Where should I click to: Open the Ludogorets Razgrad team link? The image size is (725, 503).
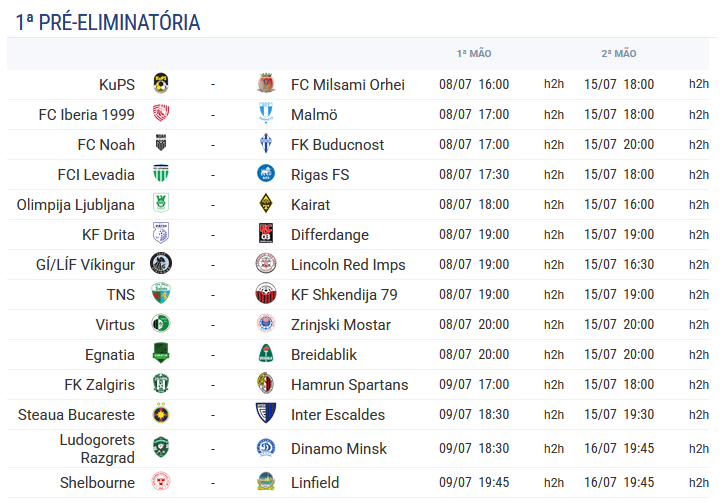(x=97, y=448)
